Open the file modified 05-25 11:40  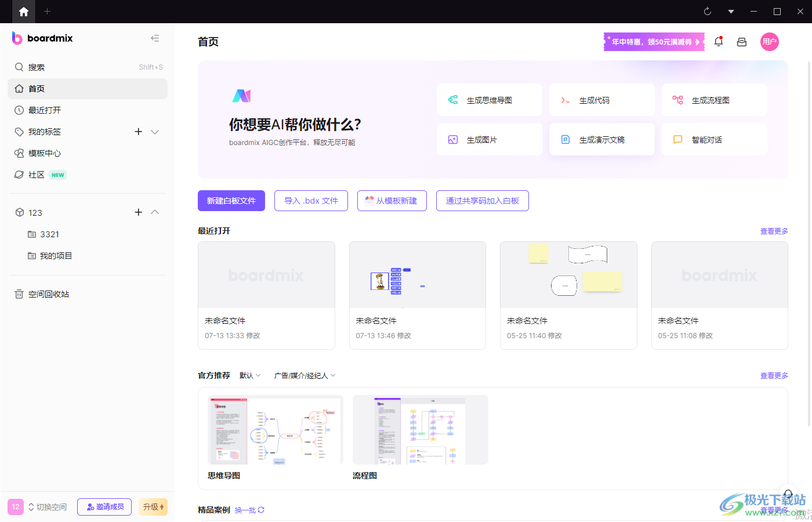coord(568,295)
